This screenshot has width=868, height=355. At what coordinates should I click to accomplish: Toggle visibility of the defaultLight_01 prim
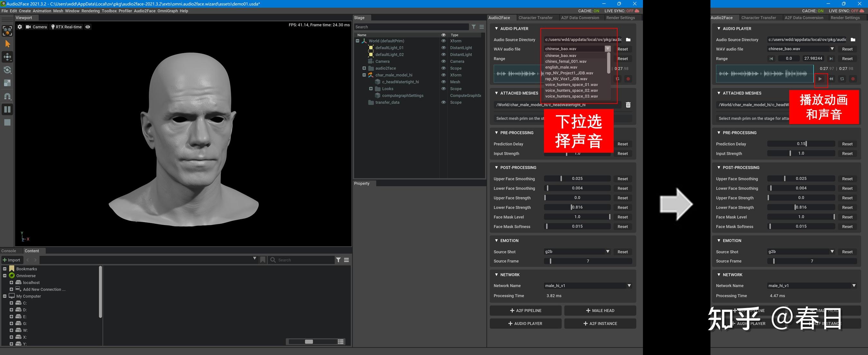(443, 48)
